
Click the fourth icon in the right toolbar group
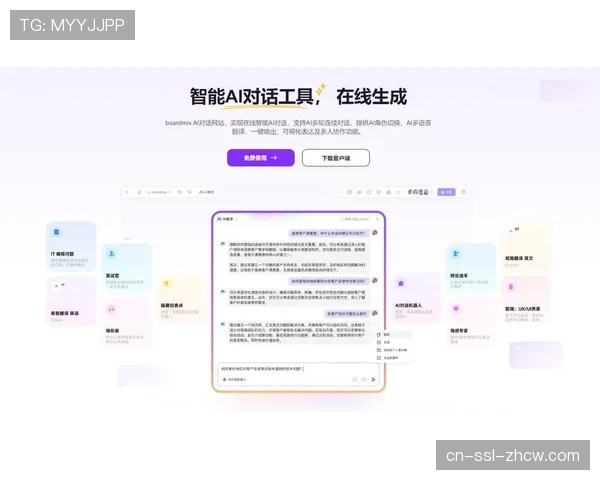(x=379, y=192)
